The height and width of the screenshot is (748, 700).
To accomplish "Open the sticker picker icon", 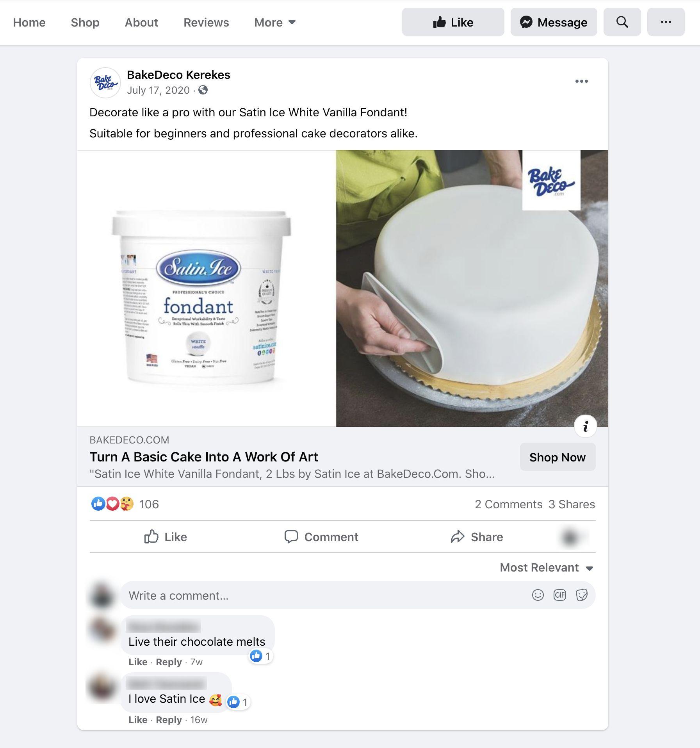I will 581,595.
